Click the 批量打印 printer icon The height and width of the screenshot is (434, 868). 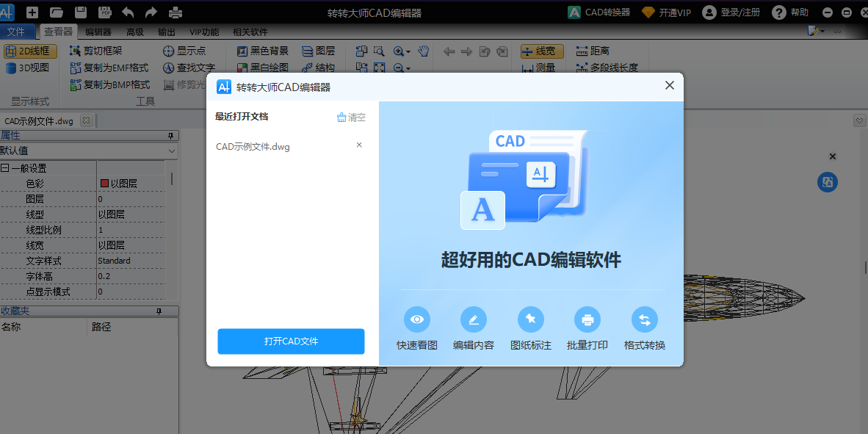[x=587, y=319]
